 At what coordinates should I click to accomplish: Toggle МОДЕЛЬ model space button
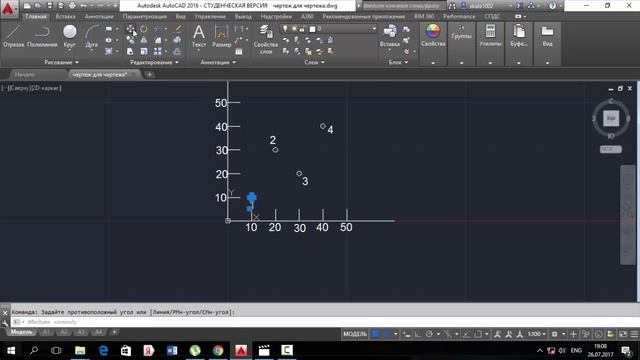[355, 334]
